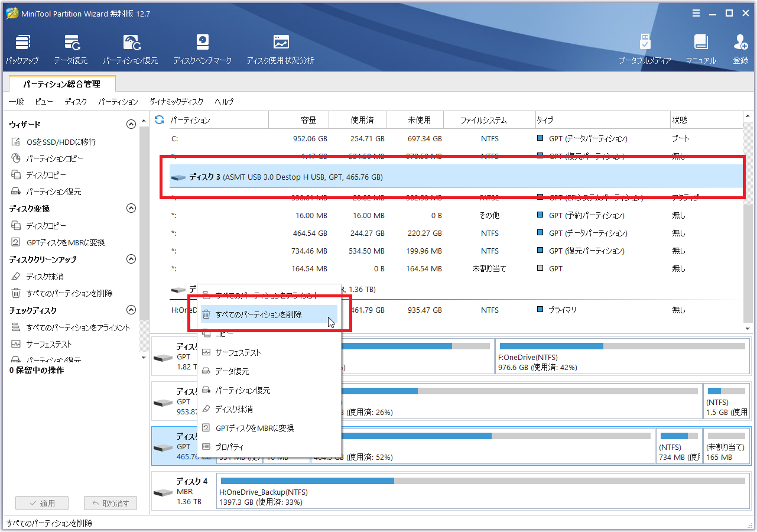Click the ブータブルメディア (Bootable Media) icon

pos(645,48)
